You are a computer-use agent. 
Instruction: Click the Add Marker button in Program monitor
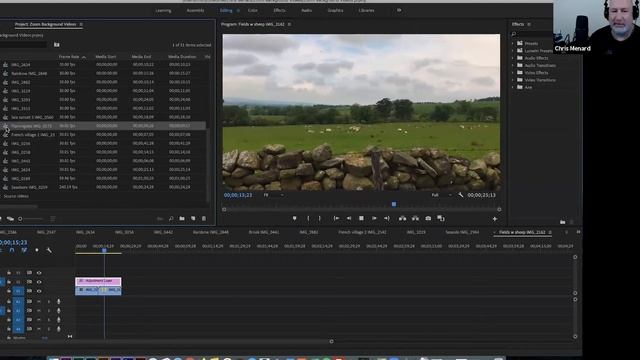pyautogui.click(x=294, y=218)
